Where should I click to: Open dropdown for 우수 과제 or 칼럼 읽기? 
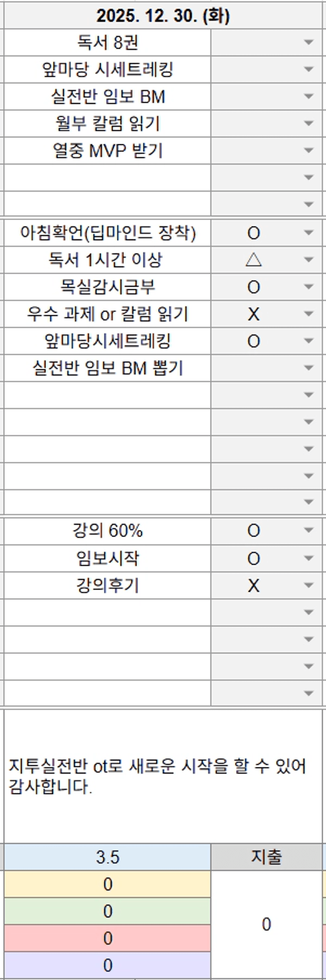[x=309, y=314]
